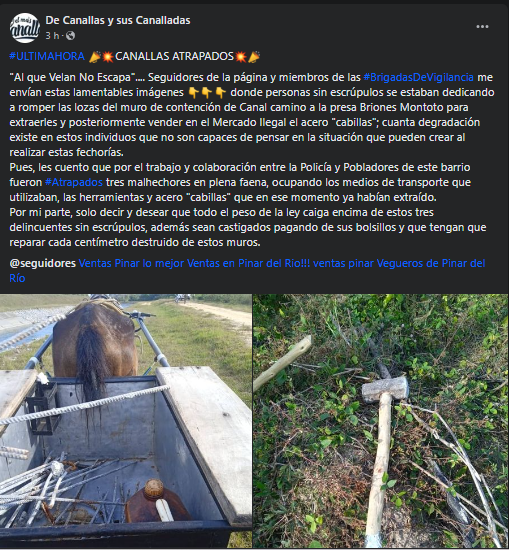Open the #BrigadasDeVigilancia hashtag
Screen dimensions: 509x550
(418, 77)
